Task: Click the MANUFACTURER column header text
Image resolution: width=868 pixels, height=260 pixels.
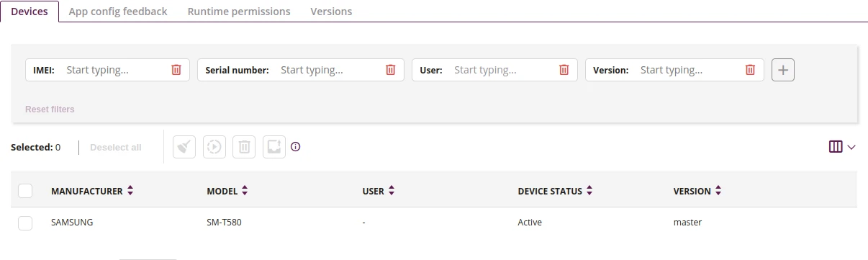Action: tap(87, 192)
